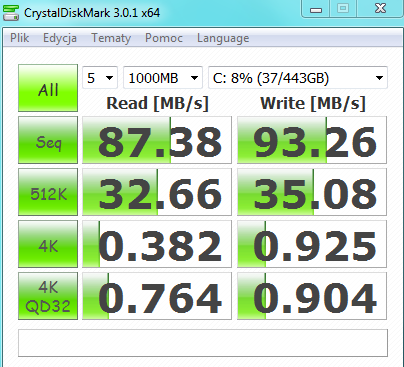Screen dimensions: 404x367
Task: Click the Read [MB/s] column header
Action: point(157,103)
